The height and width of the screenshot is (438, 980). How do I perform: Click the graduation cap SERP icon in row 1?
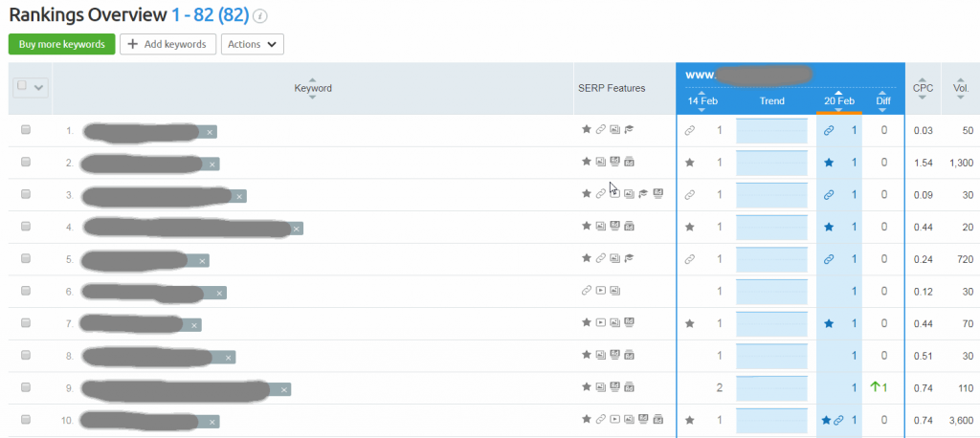coord(629,130)
